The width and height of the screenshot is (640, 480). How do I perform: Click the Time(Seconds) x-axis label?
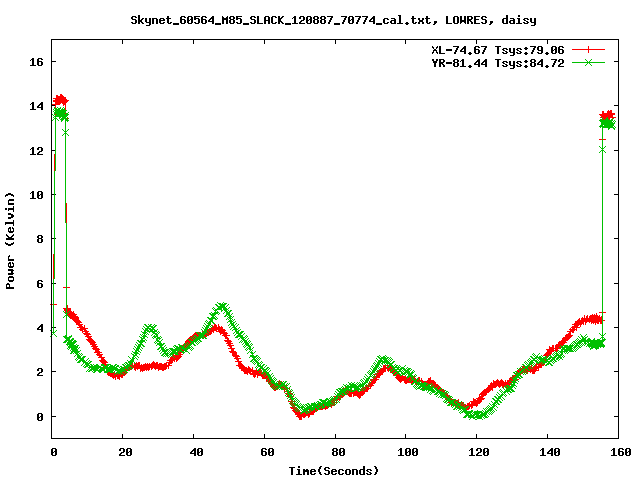[333, 471]
